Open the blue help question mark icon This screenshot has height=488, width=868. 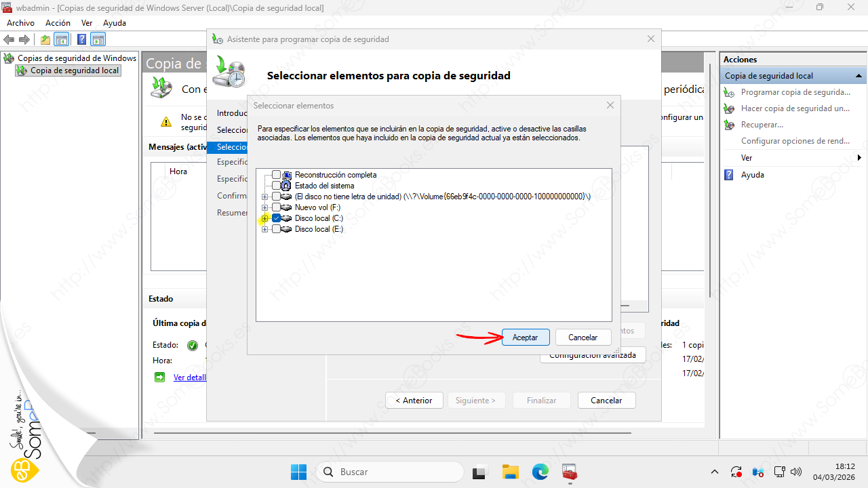81,39
